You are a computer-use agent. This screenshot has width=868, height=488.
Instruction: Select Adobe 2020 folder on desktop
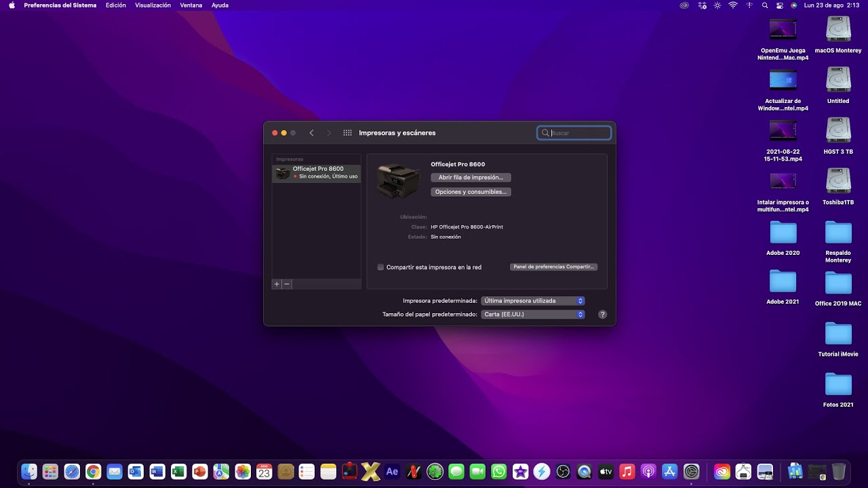(783, 239)
